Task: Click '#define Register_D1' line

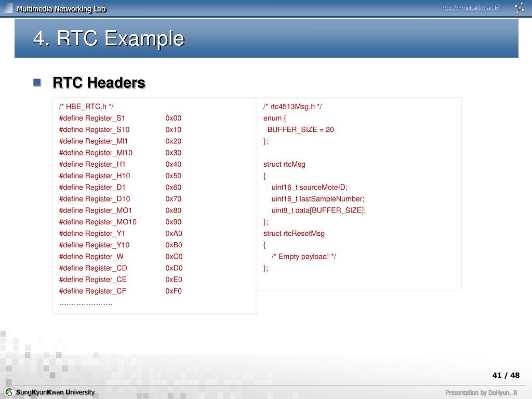Action: coord(92,187)
